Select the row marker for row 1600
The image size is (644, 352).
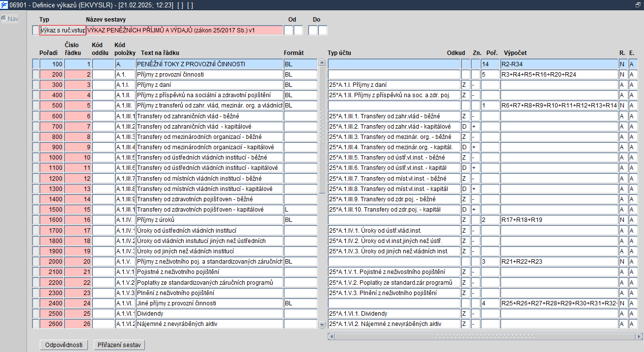pos(35,220)
